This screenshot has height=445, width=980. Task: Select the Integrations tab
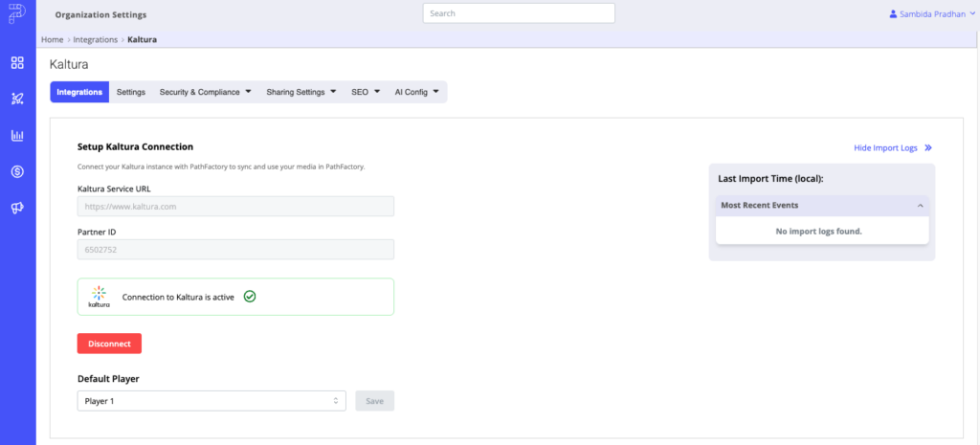coord(79,92)
